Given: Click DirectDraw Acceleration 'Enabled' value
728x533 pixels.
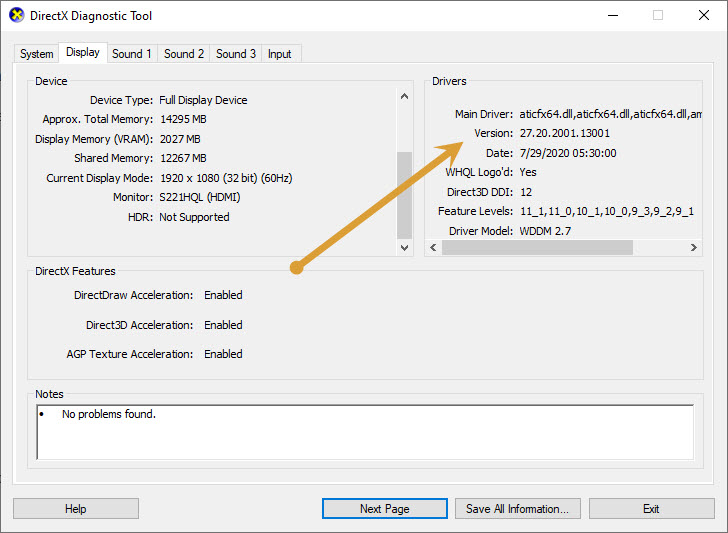Looking at the screenshot, I should 223,295.
